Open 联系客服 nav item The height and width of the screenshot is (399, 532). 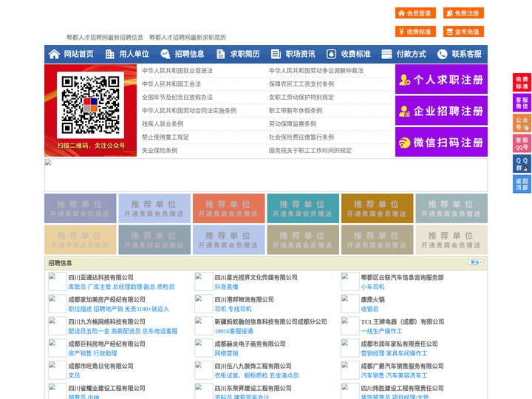tap(466, 54)
